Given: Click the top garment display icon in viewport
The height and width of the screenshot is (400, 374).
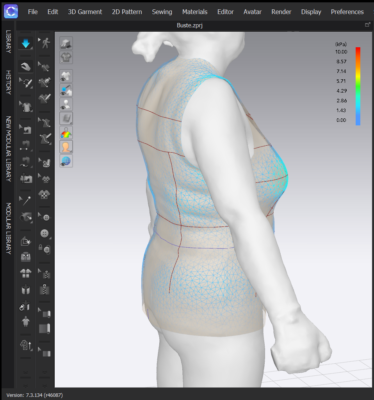Looking at the screenshot, I should point(66,43).
